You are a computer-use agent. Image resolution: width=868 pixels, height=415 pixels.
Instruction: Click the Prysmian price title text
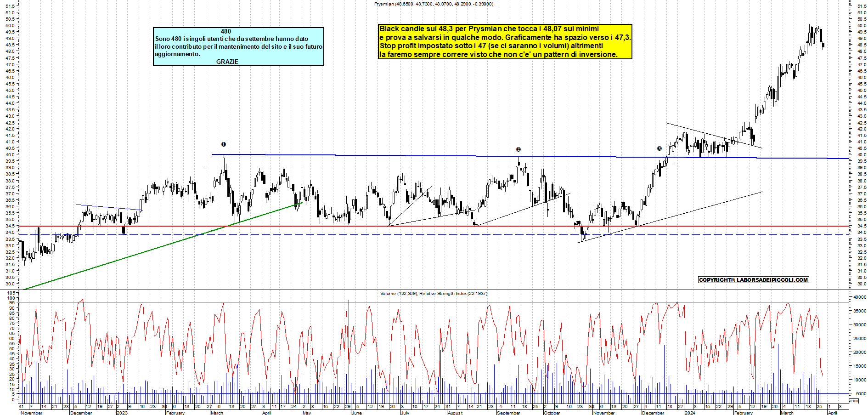coord(434,4)
